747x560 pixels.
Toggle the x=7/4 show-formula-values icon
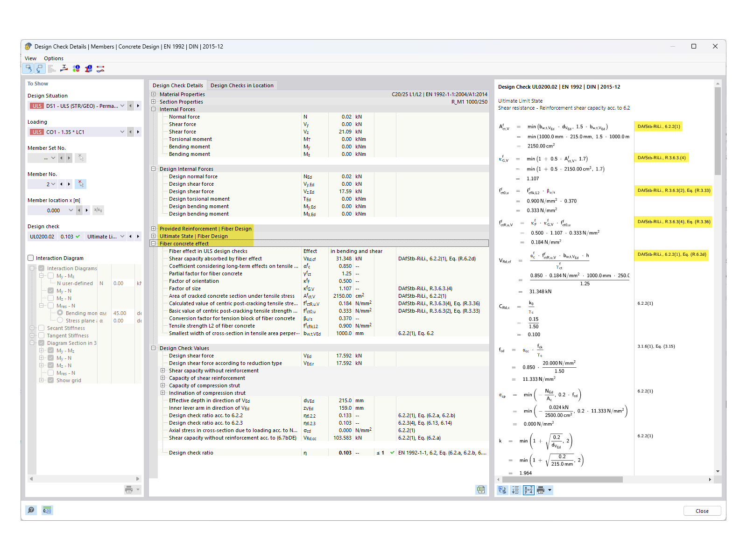point(528,490)
